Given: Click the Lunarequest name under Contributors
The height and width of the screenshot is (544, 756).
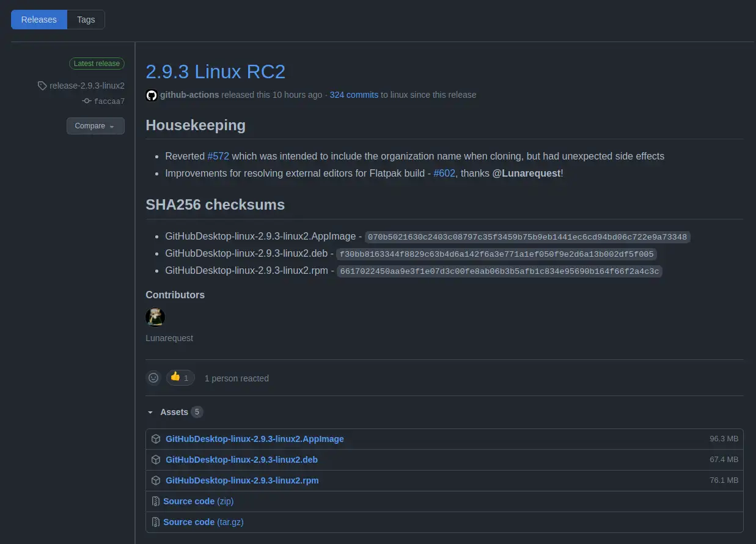Looking at the screenshot, I should (169, 338).
